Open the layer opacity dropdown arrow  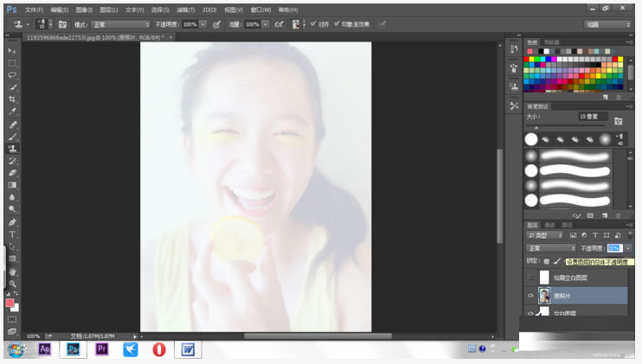[627, 248]
